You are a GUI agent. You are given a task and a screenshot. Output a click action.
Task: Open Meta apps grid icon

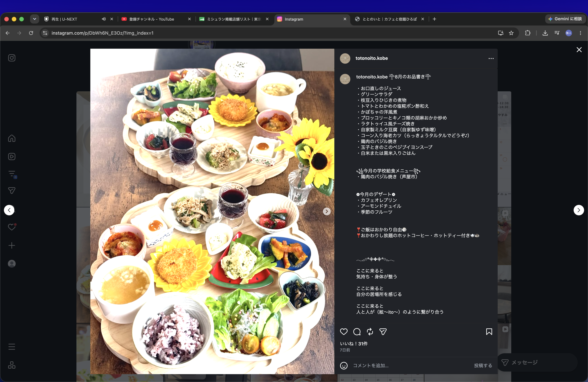12,365
